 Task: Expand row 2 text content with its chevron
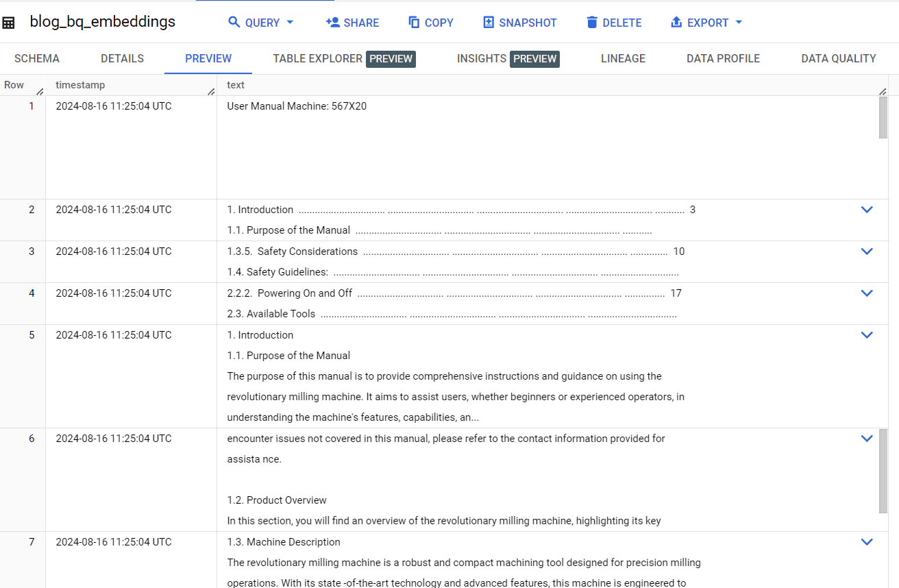pyautogui.click(x=867, y=209)
